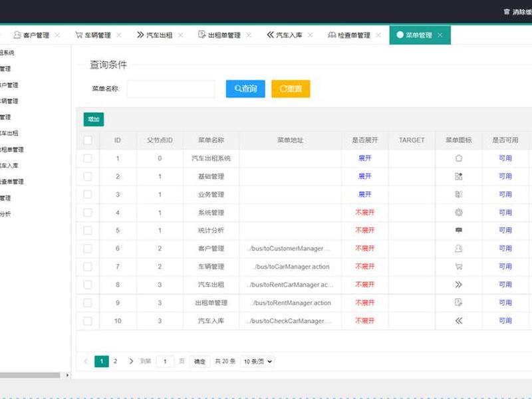Click the chart icon in row 统计分析
The width and height of the screenshot is (532, 399).
pos(458,230)
